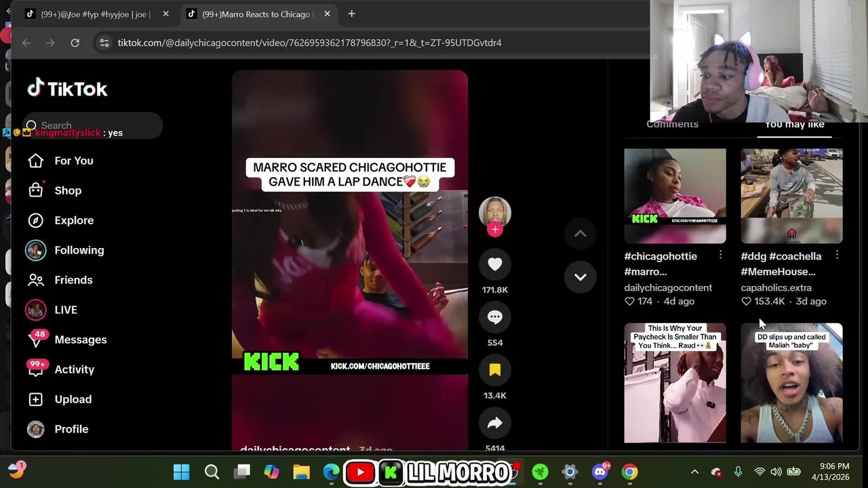Click the #ddg #coachella #MemeHouse caption
Image resolution: width=868 pixels, height=488 pixels.
pyautogui.click(x=781, y=264)
